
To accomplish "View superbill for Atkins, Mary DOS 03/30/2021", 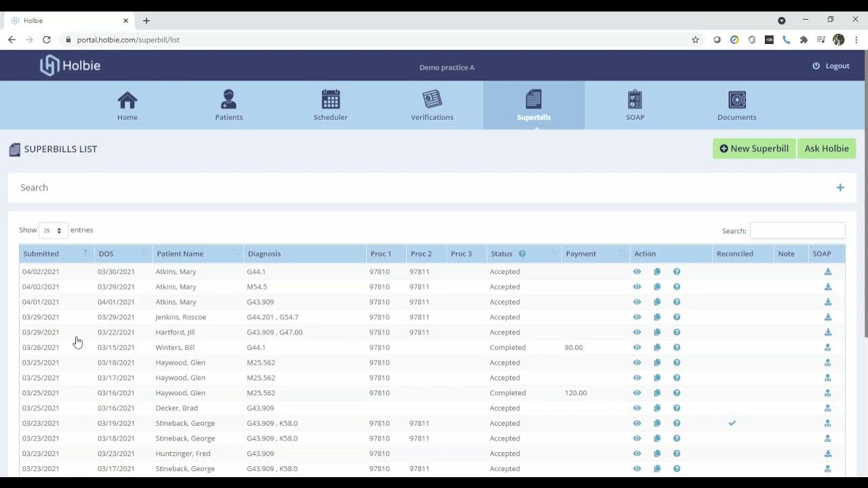I will pos(637,272).
